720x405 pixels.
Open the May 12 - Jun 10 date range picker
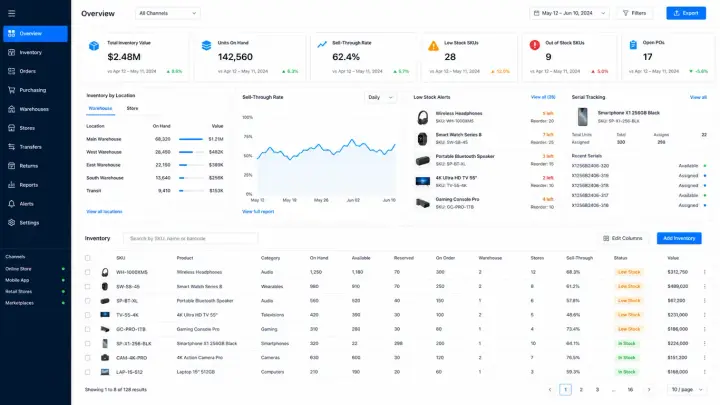click(x=569, y=13)
